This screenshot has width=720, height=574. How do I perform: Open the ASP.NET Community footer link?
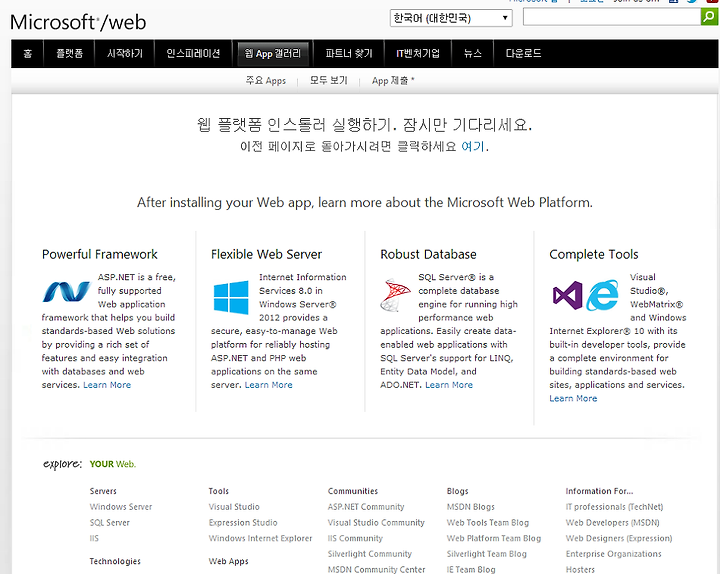point(366,507)
